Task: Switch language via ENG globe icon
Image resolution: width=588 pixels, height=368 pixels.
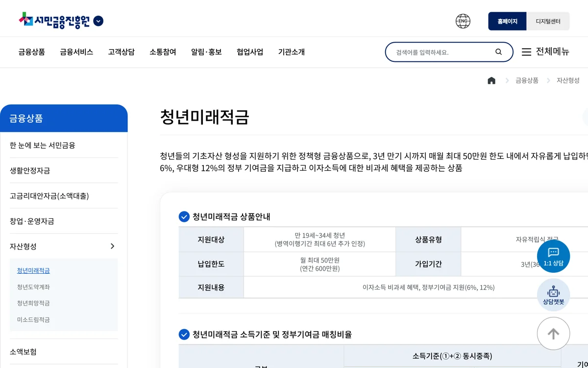Action: pos(463,21)
